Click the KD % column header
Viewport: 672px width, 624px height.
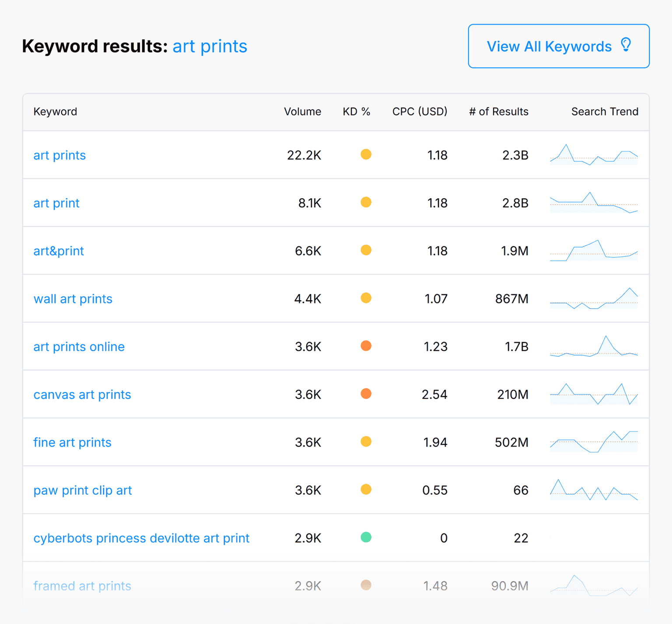[x=356, y=112]
